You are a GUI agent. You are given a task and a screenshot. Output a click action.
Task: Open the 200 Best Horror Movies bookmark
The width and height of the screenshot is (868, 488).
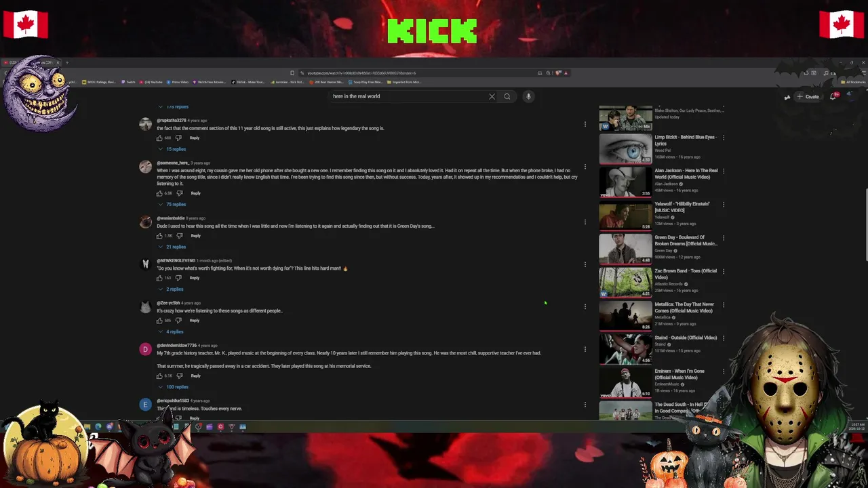[x=327, y=82]
